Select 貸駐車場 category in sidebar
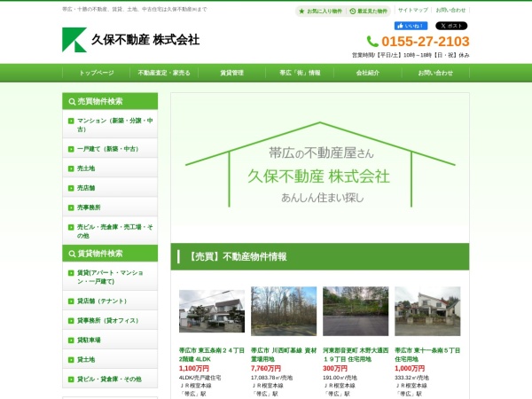The width and height of the screenshot is (532, 399). (110, 340)
